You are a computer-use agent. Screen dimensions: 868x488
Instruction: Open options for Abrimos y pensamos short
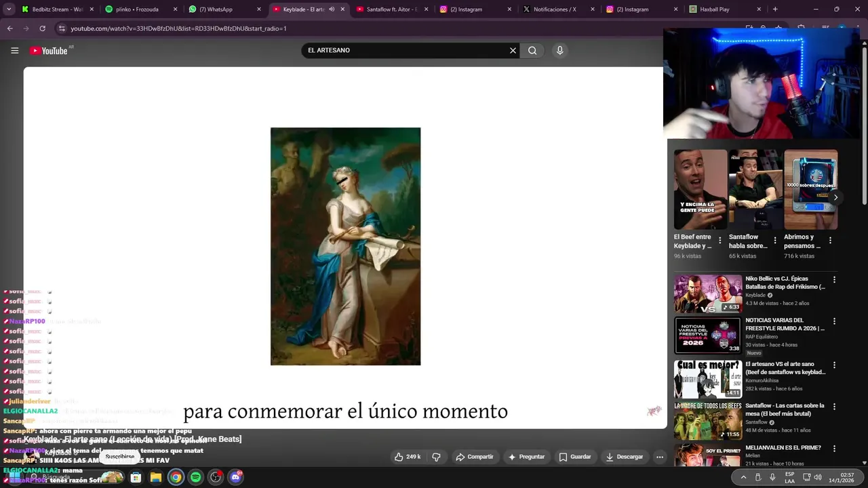click(830, 241)
